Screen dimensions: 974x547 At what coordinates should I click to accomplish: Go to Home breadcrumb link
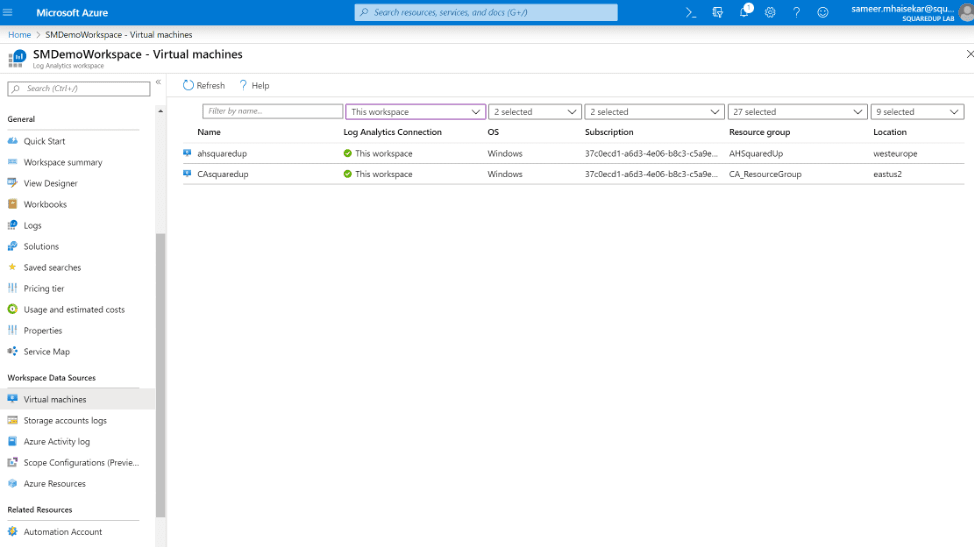tap(19, 35)
